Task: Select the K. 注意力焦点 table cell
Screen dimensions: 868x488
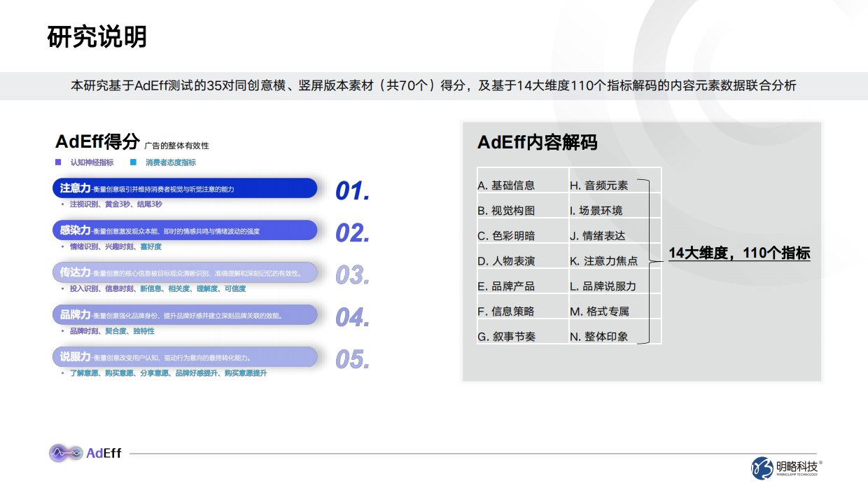Action: pyautogui.click(x=615, y=256)
